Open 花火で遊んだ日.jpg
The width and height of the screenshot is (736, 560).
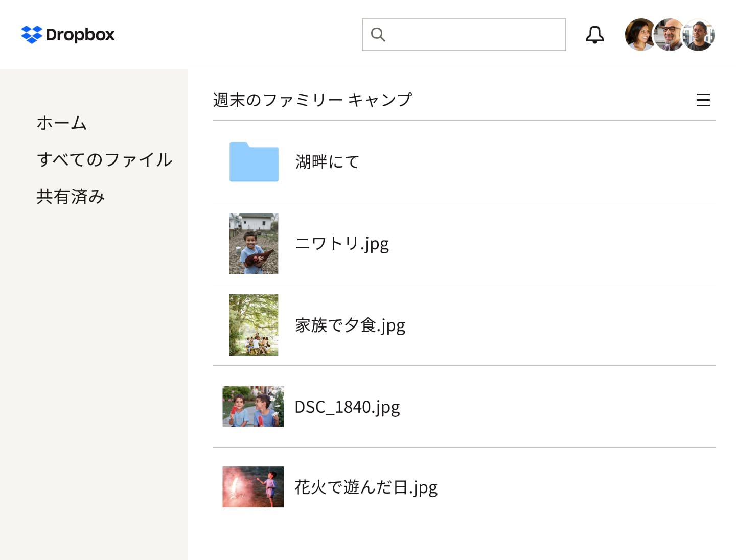coord(366,487)
